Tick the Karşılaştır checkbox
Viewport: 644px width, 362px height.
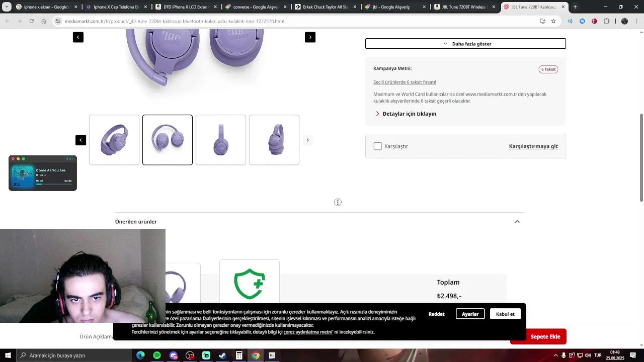pos(378,146)
